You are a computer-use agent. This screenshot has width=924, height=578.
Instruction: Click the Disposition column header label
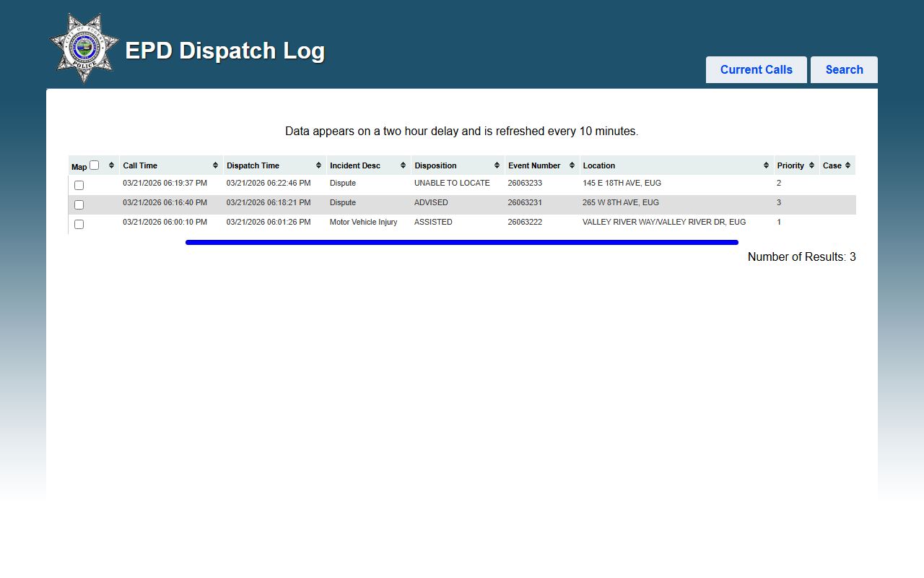(x=435, y=165)
